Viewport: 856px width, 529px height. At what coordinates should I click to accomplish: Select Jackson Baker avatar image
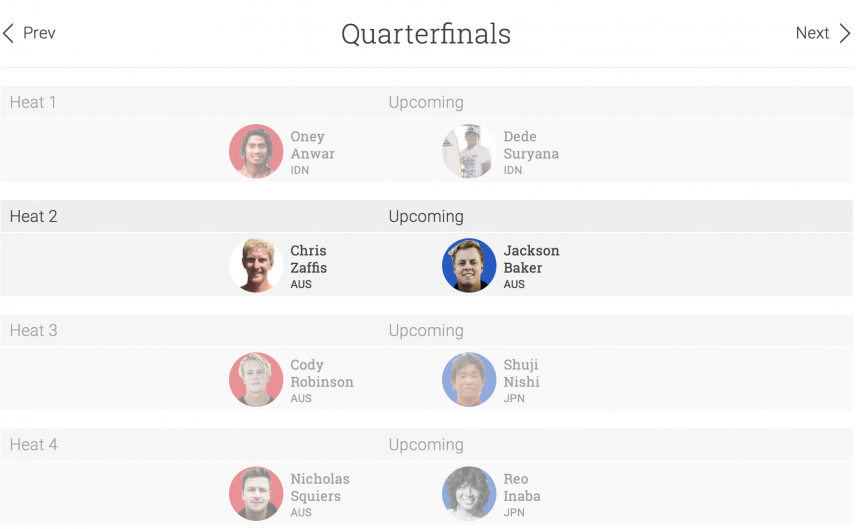coord(469,265)
